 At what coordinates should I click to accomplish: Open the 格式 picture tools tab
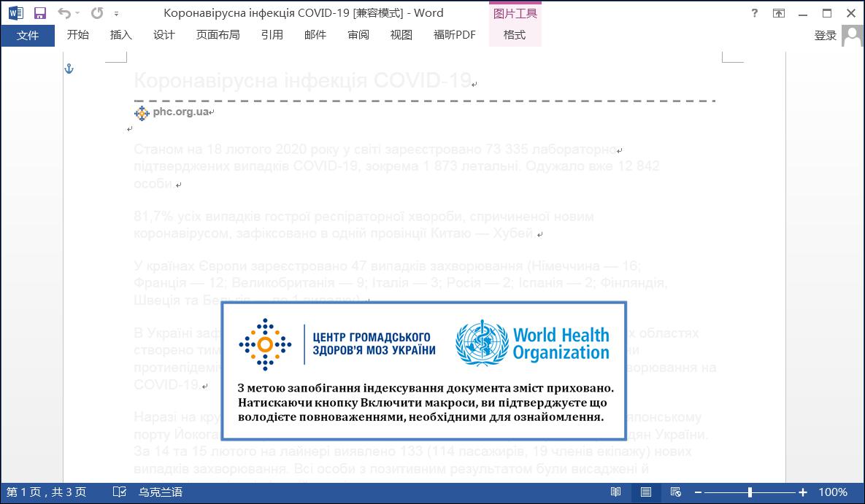coord(515,35)
